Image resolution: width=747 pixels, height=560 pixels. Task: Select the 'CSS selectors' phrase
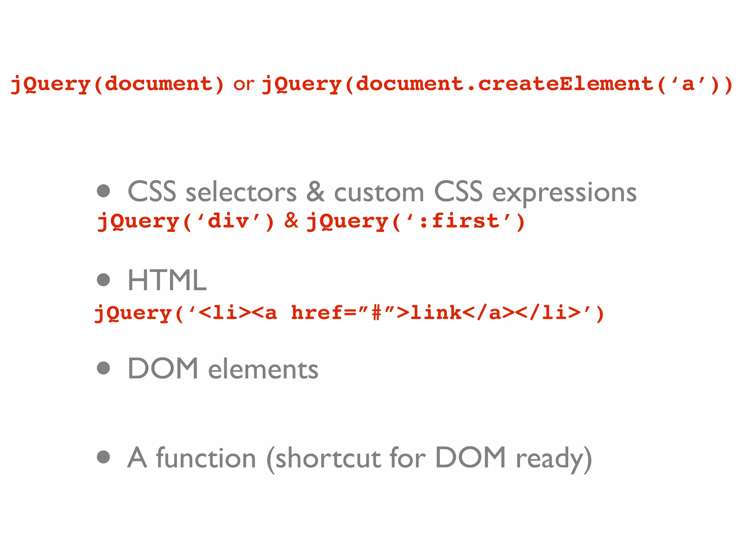coord(212,192)
